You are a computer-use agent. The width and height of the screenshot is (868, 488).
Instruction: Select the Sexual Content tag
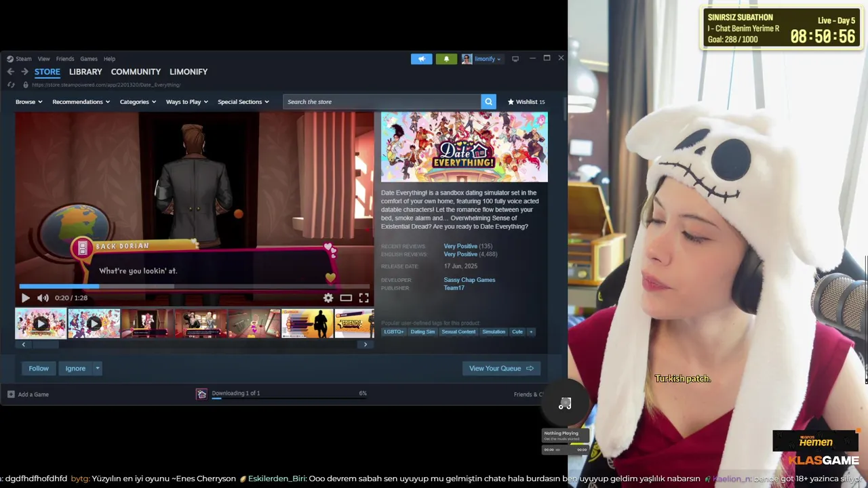(x=458, y=331)
